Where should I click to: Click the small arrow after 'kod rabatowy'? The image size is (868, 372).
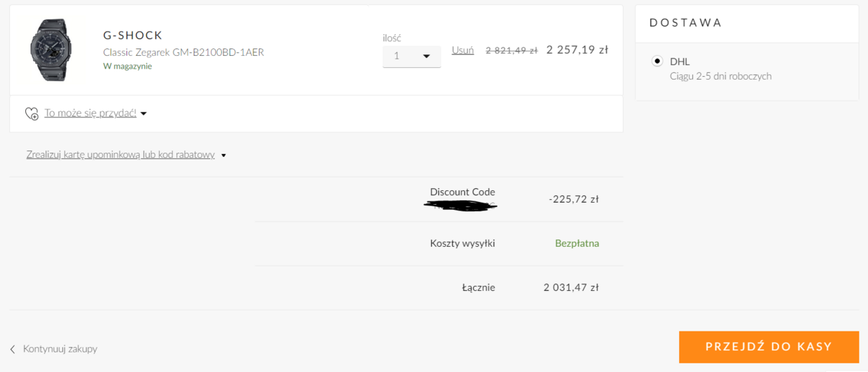tap(224, 155)
